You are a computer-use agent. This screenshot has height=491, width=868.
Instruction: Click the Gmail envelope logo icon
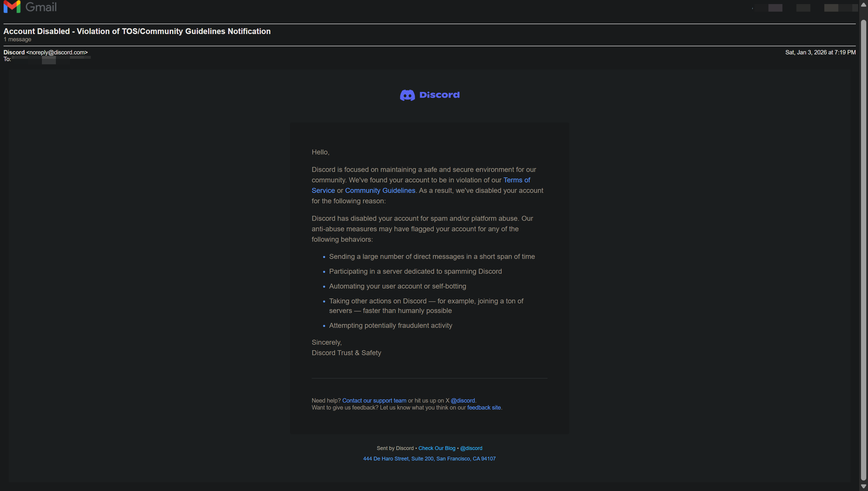pyautogui.click(x=12, y=7)
